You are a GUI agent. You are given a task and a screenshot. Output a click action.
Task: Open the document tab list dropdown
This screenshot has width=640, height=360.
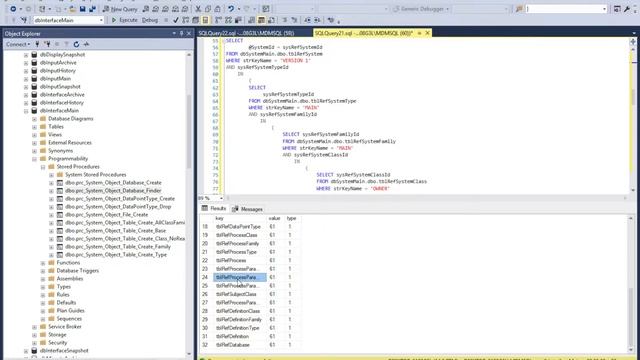click(x=634, y=33)
